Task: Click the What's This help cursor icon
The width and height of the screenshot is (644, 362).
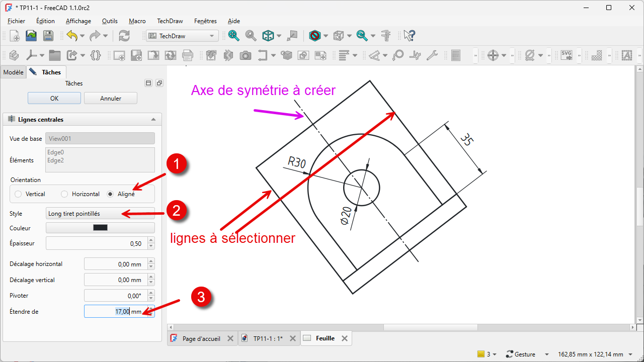Action: click(409, 36)
